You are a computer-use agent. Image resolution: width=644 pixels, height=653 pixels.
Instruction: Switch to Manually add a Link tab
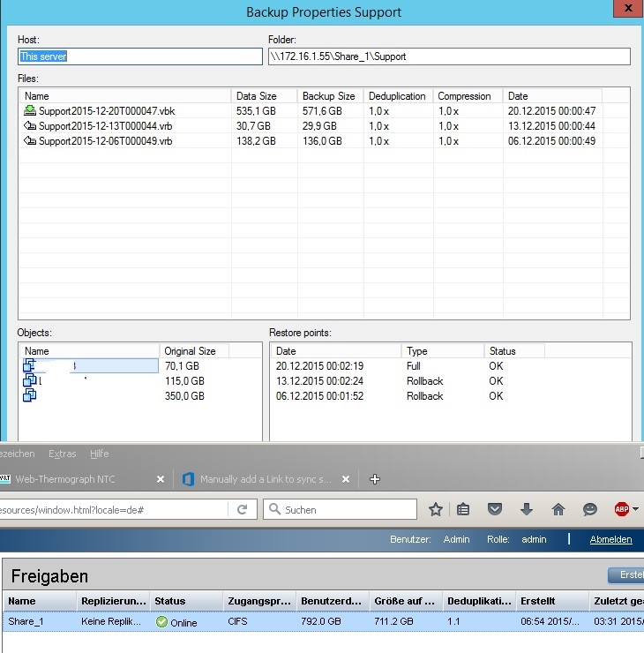pyautogui.click(x=266, y=479)
